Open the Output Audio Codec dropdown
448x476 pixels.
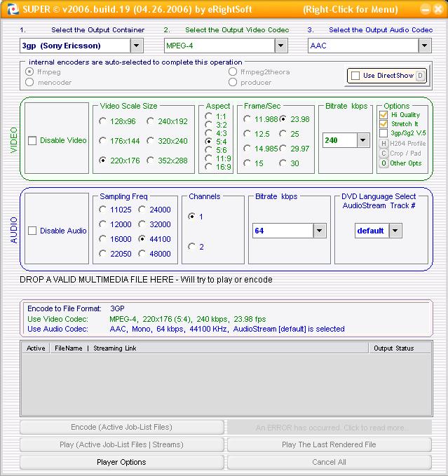click(425, 46)
